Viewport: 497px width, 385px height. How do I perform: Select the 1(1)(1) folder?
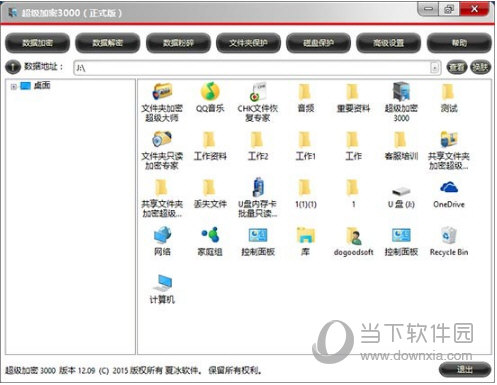point(305,194)
